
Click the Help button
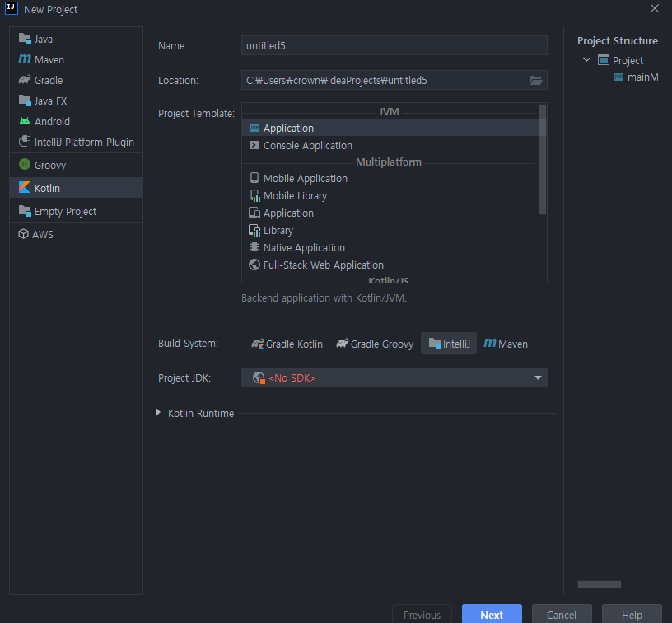pos(632,614)
